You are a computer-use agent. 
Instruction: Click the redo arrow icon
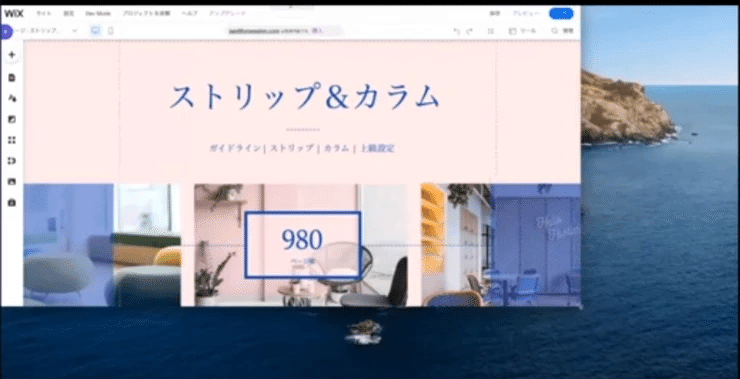[469, 31]
